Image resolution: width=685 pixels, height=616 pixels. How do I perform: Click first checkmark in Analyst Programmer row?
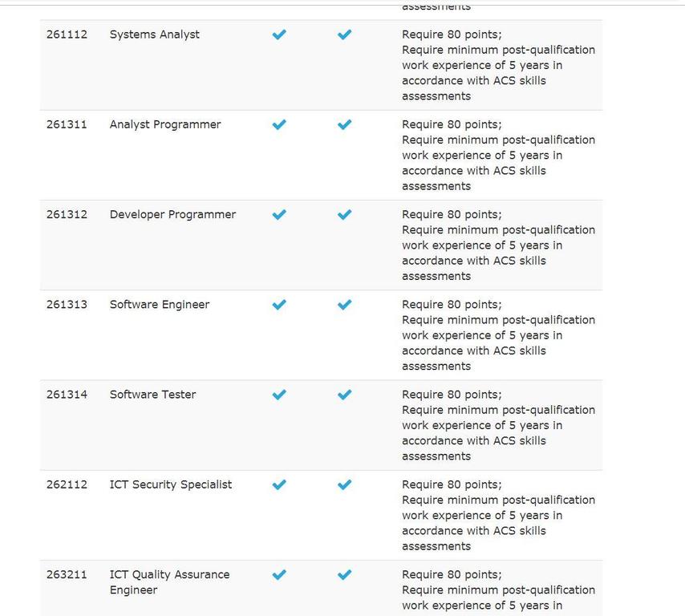279,124
